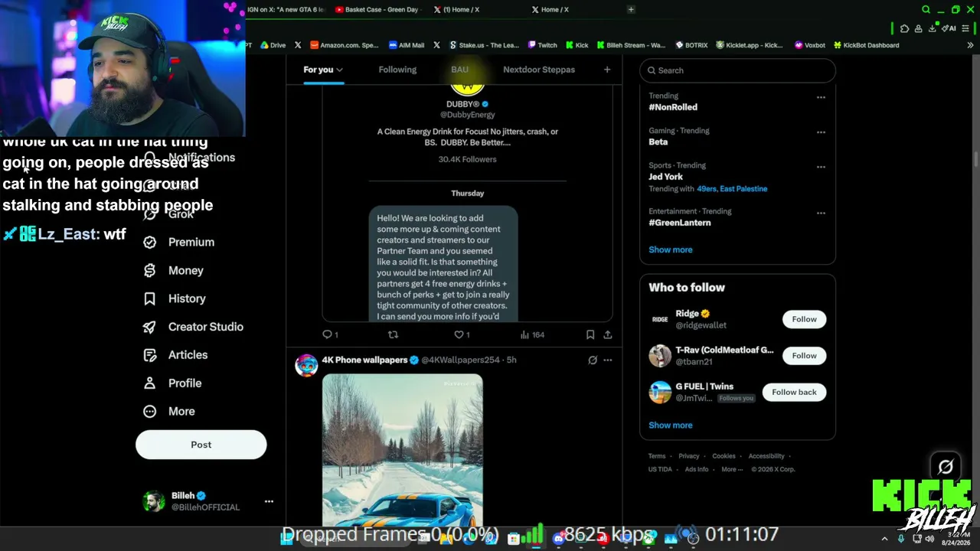The image size is (980, 551).
Task: Show hidden system tray icons
Action: [x=884, y=538]
